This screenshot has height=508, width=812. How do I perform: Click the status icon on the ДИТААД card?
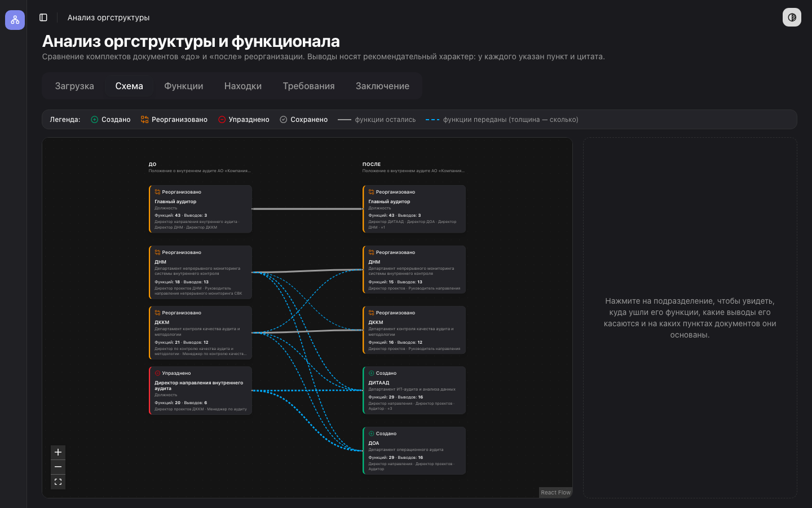tap(371, 373)
